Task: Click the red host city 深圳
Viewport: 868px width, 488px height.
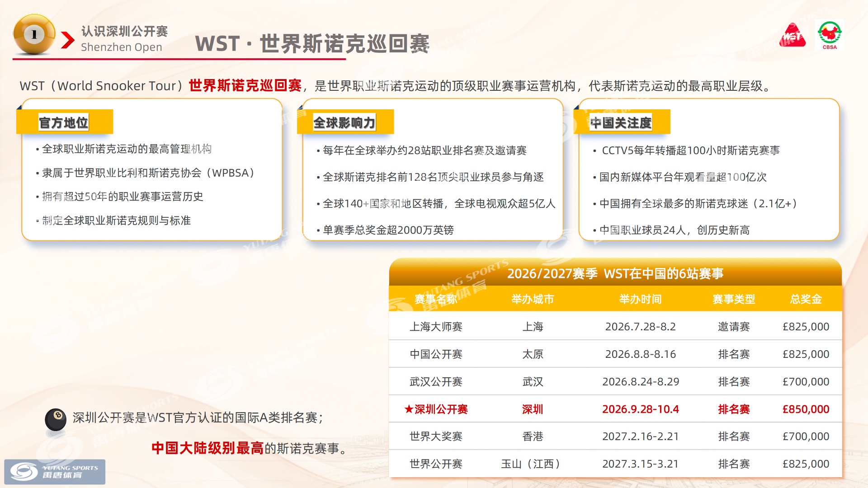Action: click(x=533, y=409)
